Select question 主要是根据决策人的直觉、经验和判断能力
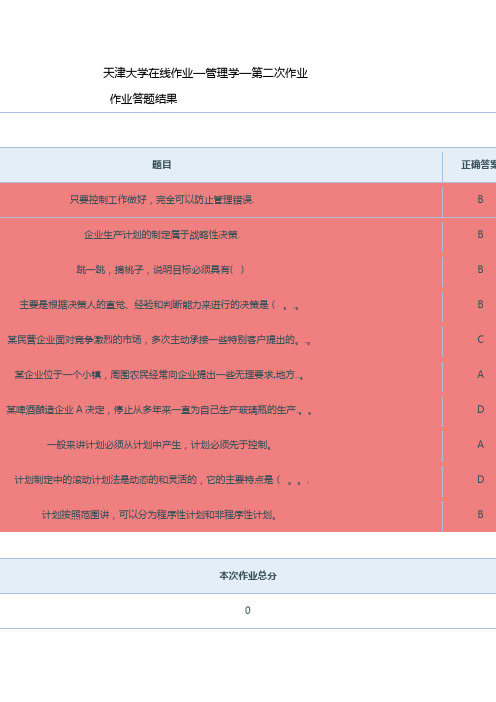The image size is (496, 702). tap(159, 305)
